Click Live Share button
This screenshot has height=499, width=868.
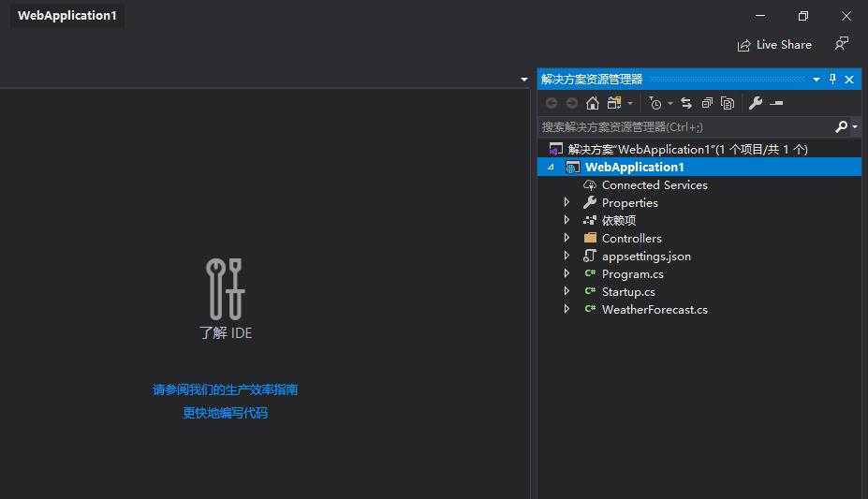pyautogui.click(x=774, y=45)
